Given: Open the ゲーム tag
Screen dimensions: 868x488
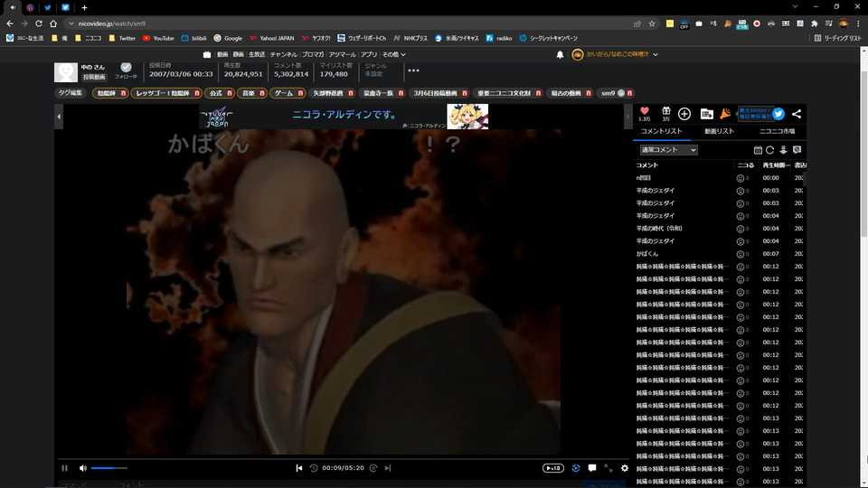Looking at the screenshot, I should 284,93.
